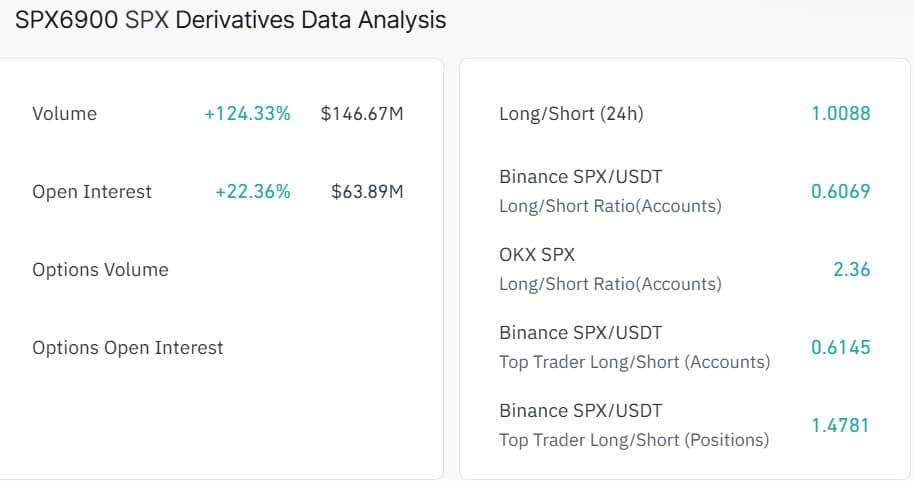Select the Open Interest label
This screenshot has height=481, width=914.
click(92, 192)
